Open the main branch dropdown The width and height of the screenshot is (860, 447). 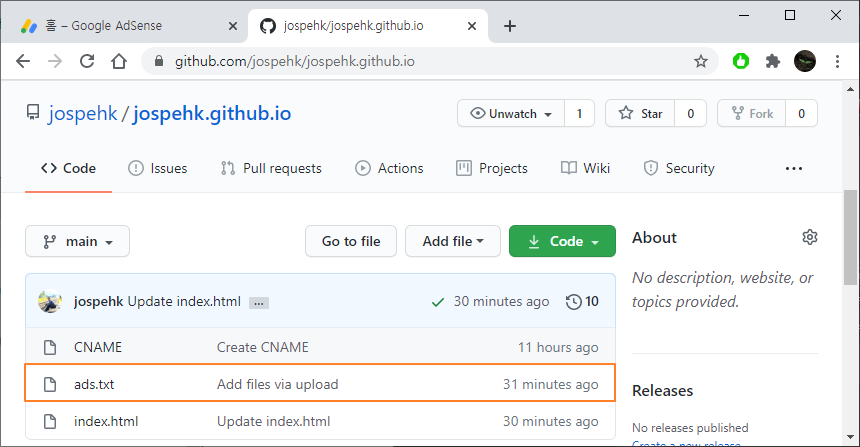point(77,241)
